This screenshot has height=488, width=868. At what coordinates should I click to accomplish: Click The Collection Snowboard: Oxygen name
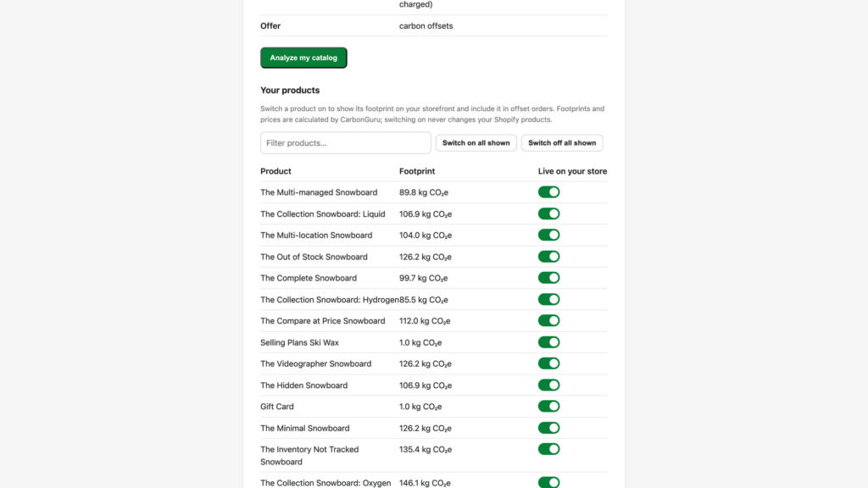(x=325, y=483)
